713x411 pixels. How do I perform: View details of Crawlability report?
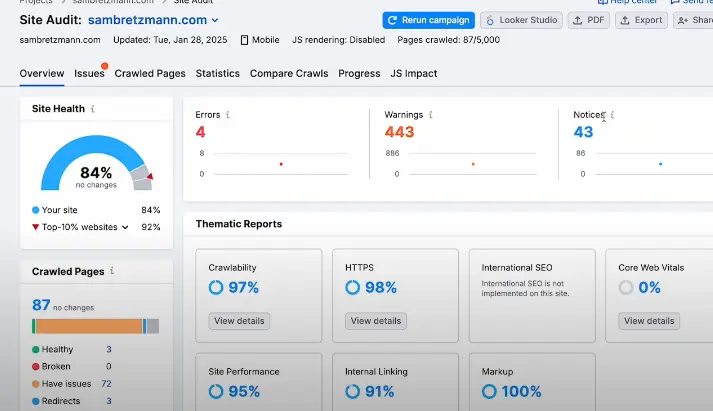coord(239,321)
